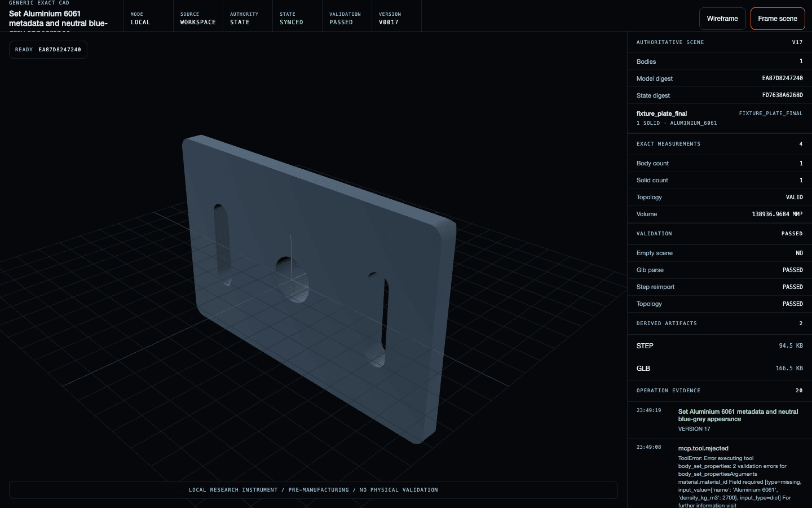Open the GLB artifact download
812x508 pixels.
720,369
